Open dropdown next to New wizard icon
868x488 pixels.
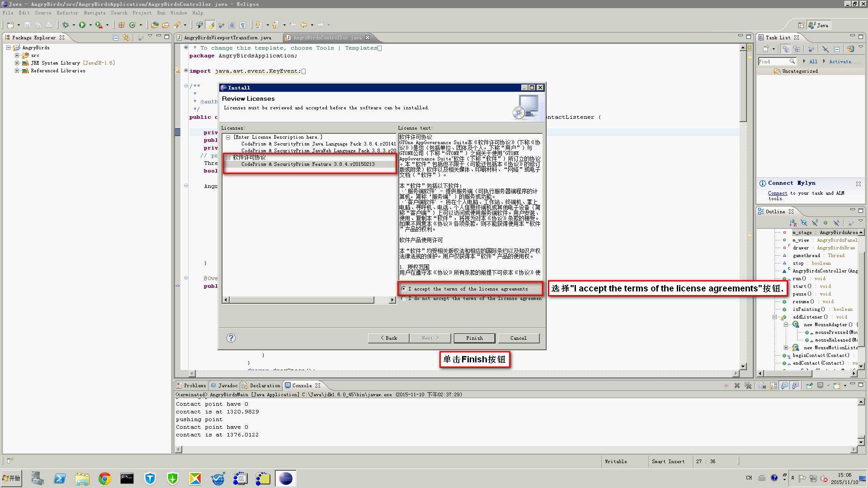(19, 25)
